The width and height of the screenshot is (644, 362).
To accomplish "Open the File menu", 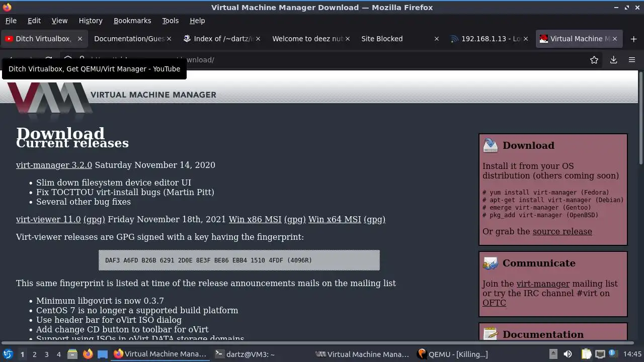I will point(11,21).
